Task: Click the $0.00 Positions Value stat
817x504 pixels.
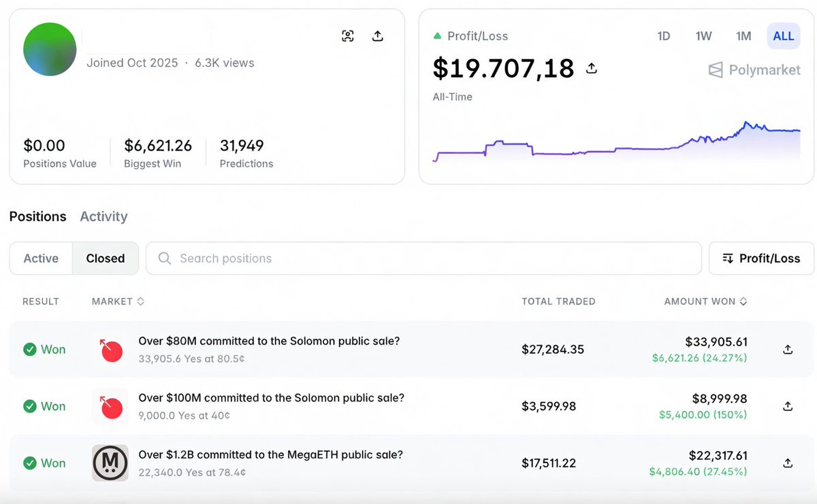Action: [60, 153]
